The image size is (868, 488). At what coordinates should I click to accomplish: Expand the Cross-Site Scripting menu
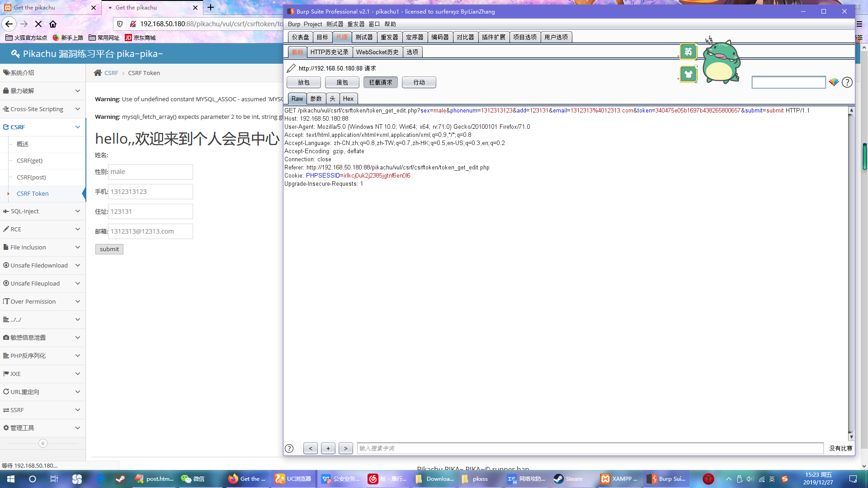coord(42,109)
